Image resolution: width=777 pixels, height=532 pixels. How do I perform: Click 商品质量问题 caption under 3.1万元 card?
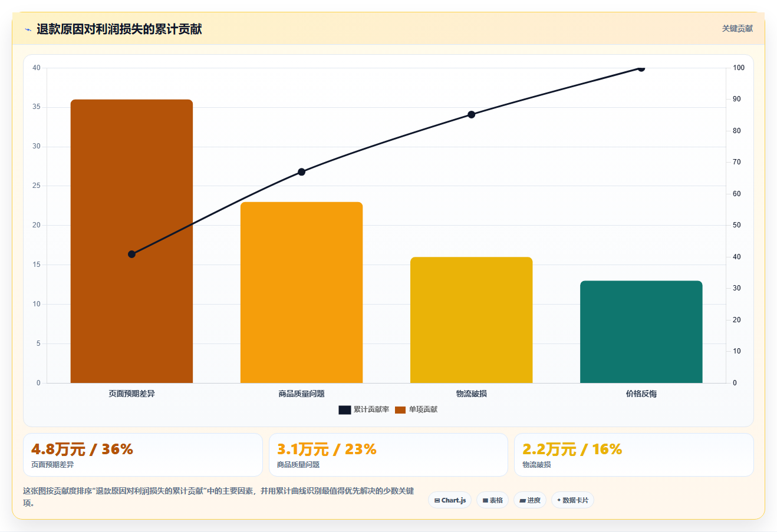click(298, 465)
